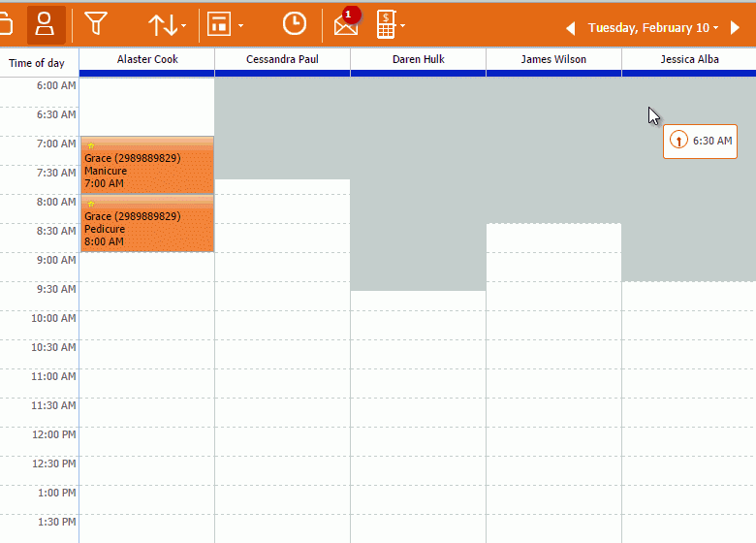Screen dimensions: 756x543
Task: Expand the billing calculator dropdown arrow
Action: (402, 25)
